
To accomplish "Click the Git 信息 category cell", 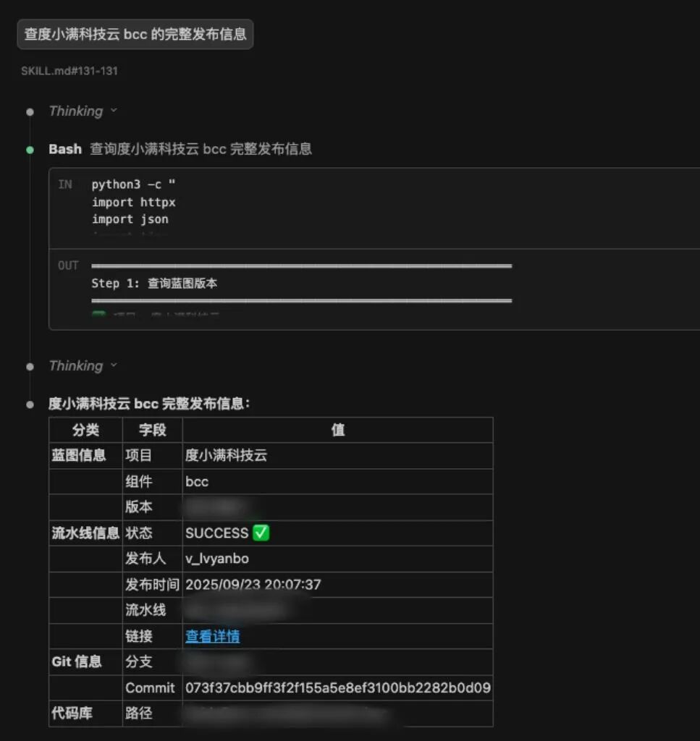I will point(85,661).
